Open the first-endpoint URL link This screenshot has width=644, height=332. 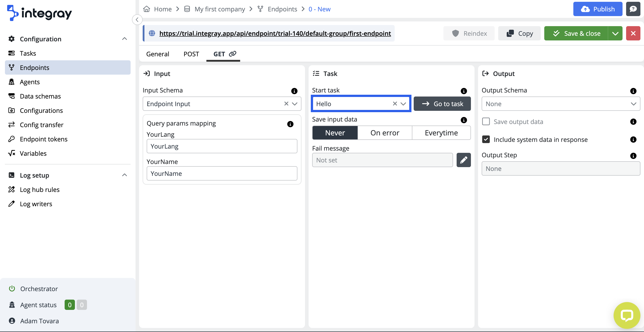pos(275,33)
